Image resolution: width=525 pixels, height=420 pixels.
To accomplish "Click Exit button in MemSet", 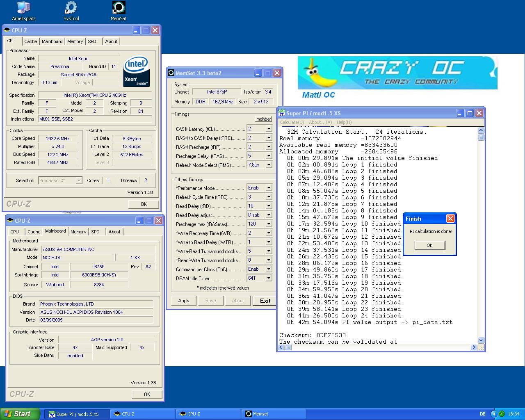I will tap(265, 301).
